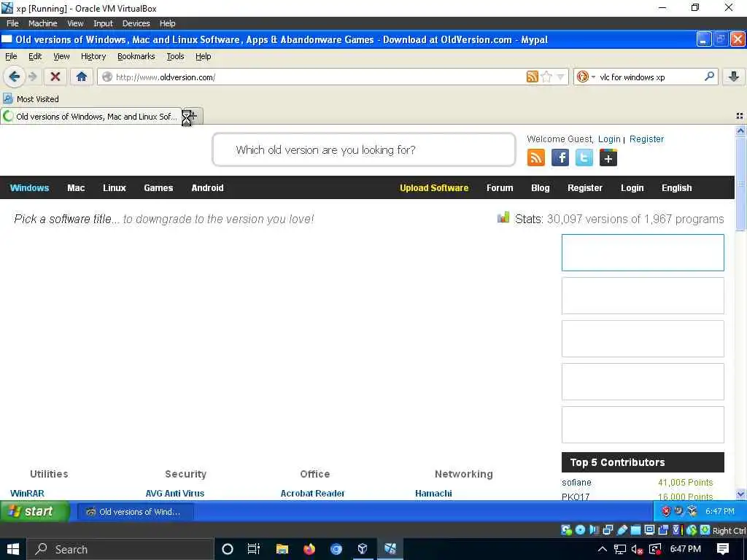Click the 'Which old version' search box
747x560 pixels.
(x=364, y=150)
